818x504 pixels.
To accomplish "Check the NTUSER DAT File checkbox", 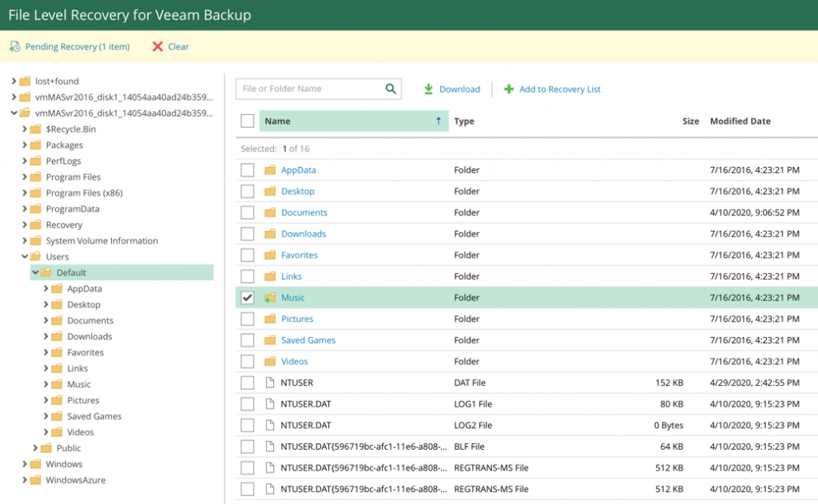I will coord(248,383).
